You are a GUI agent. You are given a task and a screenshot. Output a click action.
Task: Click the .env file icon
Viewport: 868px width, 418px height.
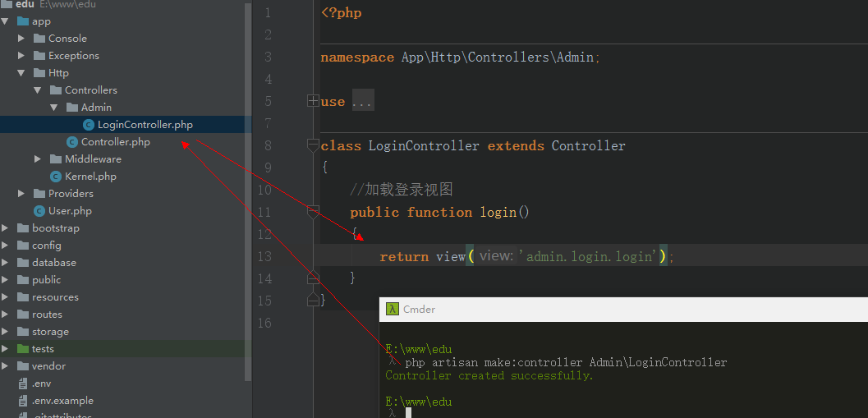pyautogui.click(x=22, y=384)
